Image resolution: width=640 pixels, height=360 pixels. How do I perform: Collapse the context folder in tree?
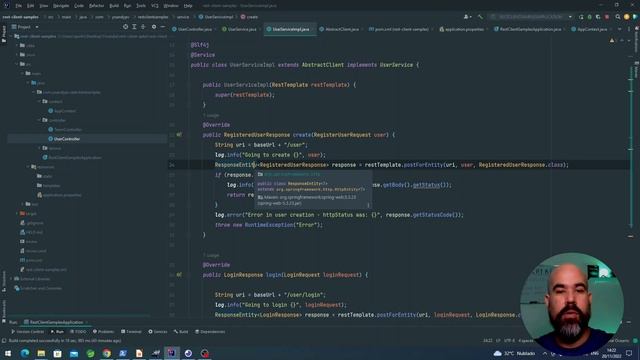(x=40, y=101)
